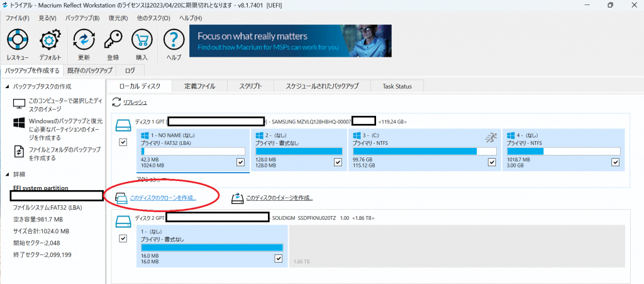
Task: Toggle the whole ディスク 1 checkbox
Action: pyautogui.click(x=123, y=142)
